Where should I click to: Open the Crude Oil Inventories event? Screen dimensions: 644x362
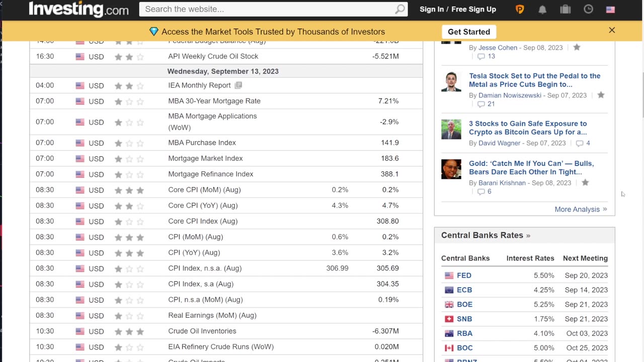coord(202,331)
